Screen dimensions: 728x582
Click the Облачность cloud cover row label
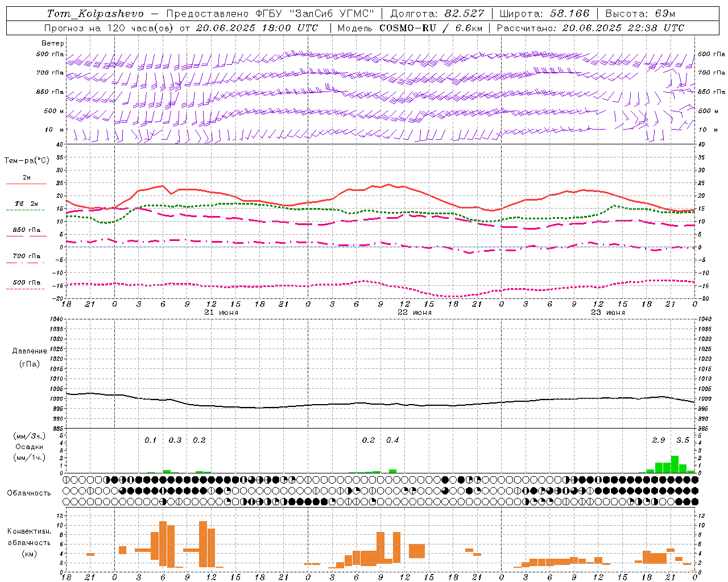coord(29,493)
